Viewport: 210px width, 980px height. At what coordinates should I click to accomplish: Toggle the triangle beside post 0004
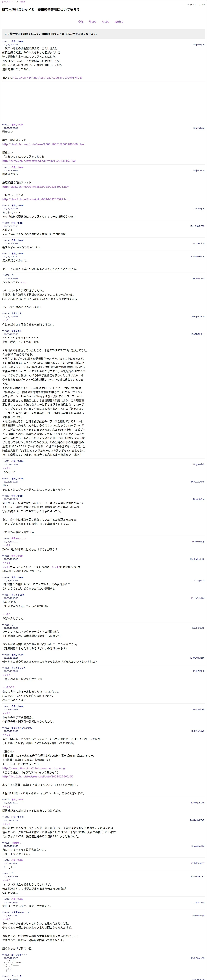coord(3,205)
